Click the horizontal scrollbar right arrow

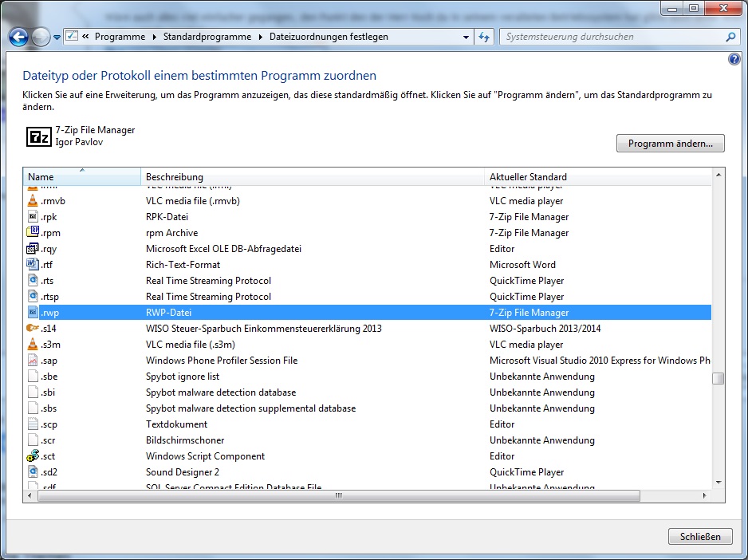705,496
